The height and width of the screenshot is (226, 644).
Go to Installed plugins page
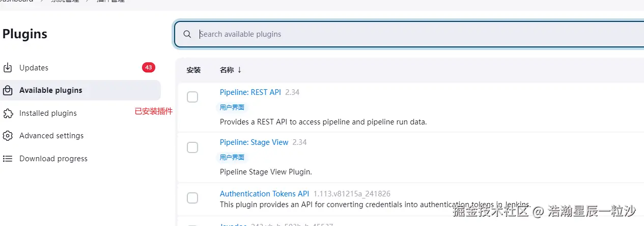click(x=48, y=113)
